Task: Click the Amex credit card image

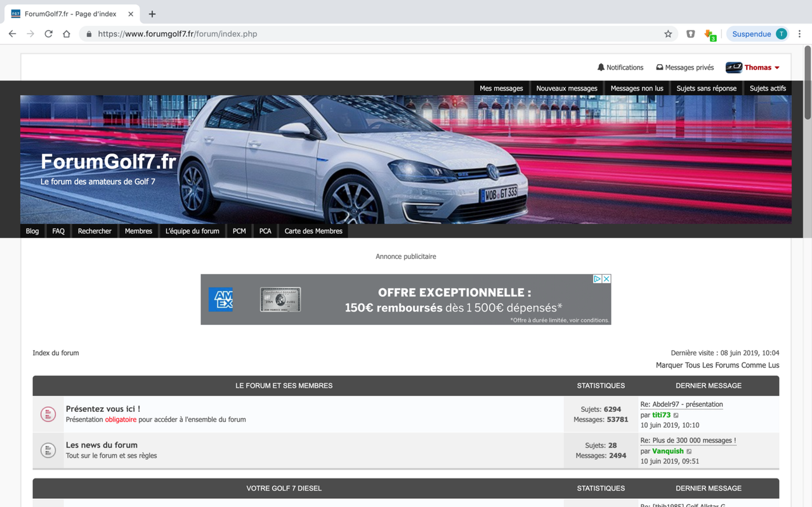Action: (280, 300)
